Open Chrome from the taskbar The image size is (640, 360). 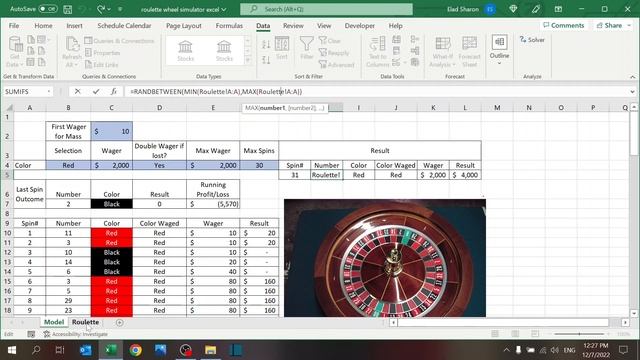136,350
